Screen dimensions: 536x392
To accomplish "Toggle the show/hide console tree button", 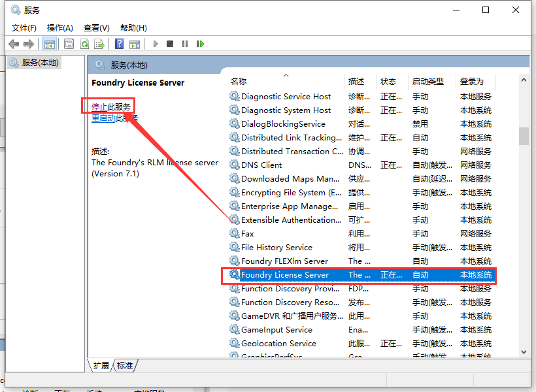I will (x=48, y=44).
